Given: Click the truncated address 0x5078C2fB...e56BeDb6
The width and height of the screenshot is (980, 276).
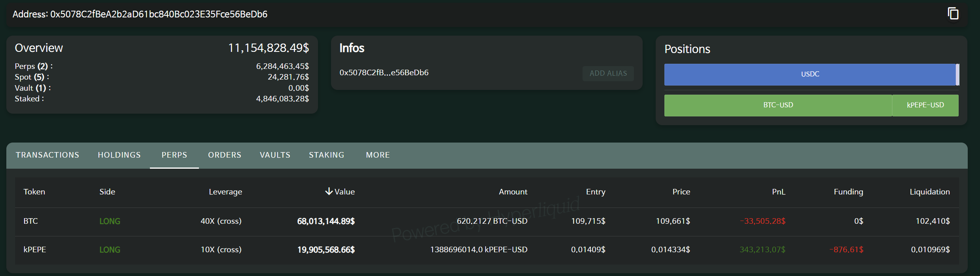Looking at the screenshot, I should click(384, 72).
